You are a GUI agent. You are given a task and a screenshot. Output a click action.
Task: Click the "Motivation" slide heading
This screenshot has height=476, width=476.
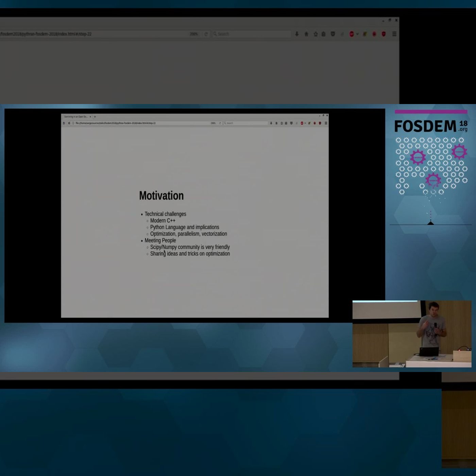[x=161, y=196]
